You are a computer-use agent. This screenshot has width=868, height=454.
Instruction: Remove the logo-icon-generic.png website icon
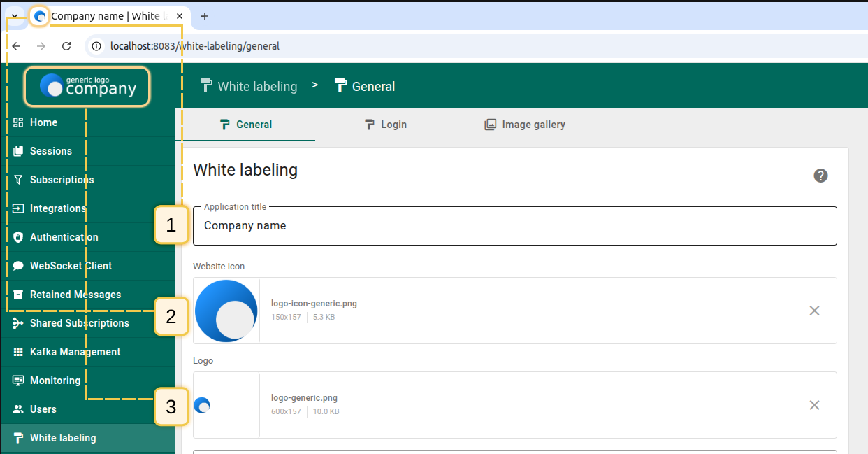tap(814, 311)
